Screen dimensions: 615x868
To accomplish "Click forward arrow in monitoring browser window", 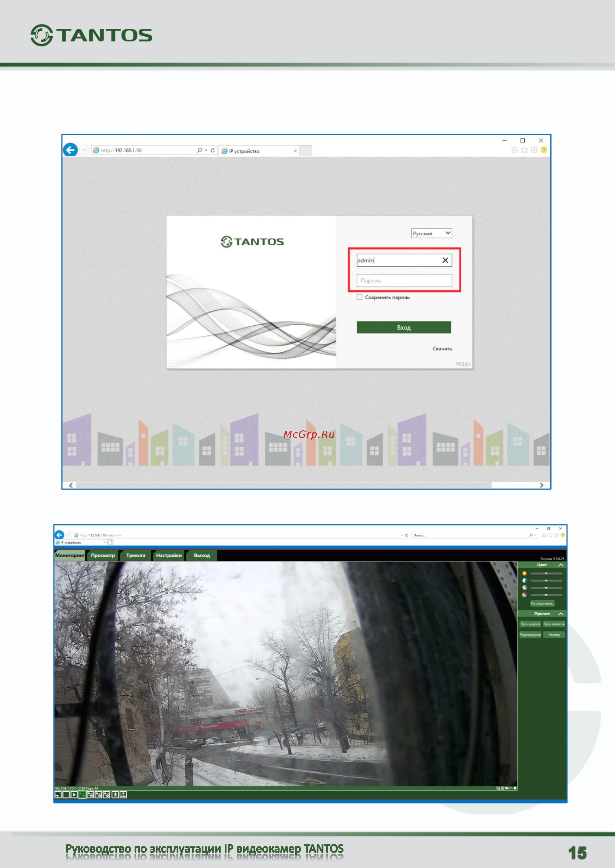I will pyautogui.click(x=68, y=535).
